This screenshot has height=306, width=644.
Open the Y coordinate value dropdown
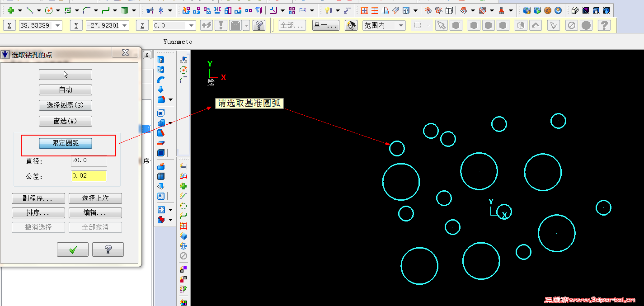click(x=125, y=26)
